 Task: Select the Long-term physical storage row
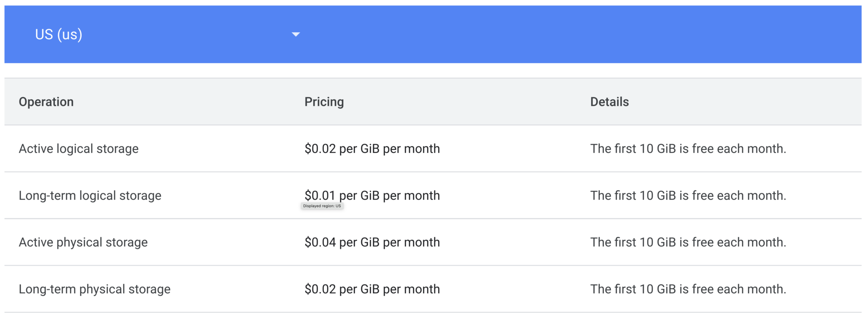[94, 289]
